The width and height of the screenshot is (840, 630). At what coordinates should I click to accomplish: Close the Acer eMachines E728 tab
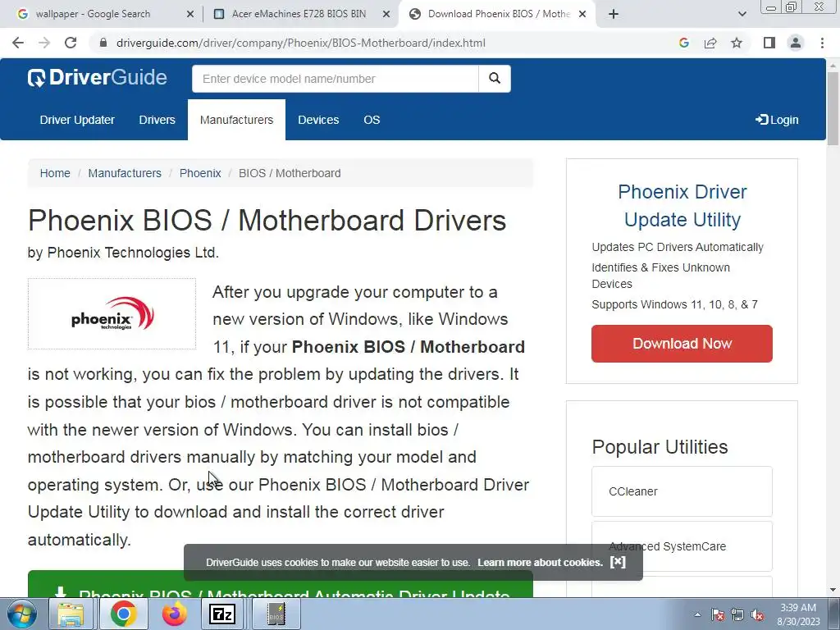pyautogui.click(x=386, y=14)
